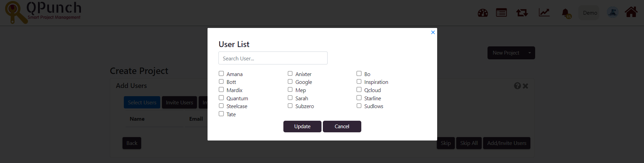
Task: Select the Starline checkbox
Action: pos(359,98)
